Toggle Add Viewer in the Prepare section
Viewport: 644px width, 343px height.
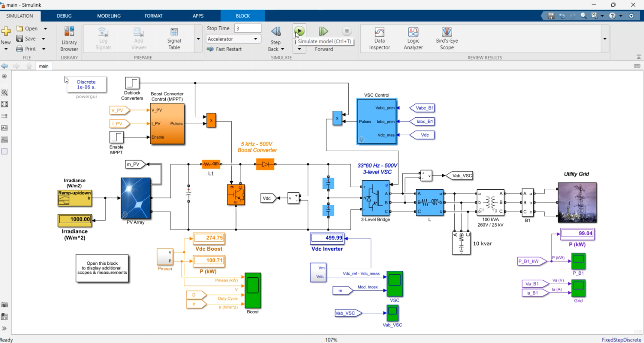tap(138, 38)
